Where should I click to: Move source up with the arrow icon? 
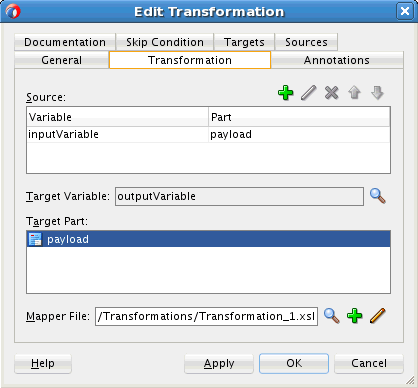354,93
